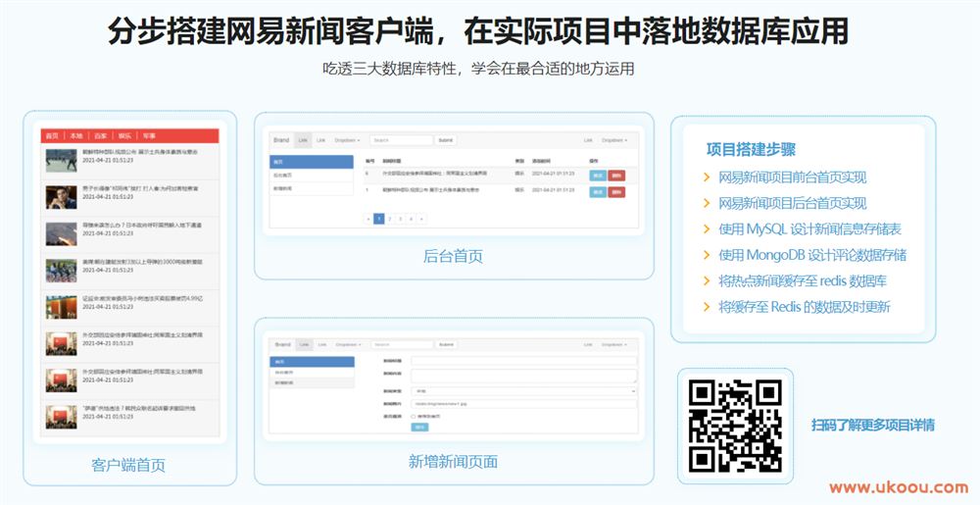Switch to the 娱乐 tab in client navbar
Viewport: 980px width, 505px height.
click(x=124, y=135)
